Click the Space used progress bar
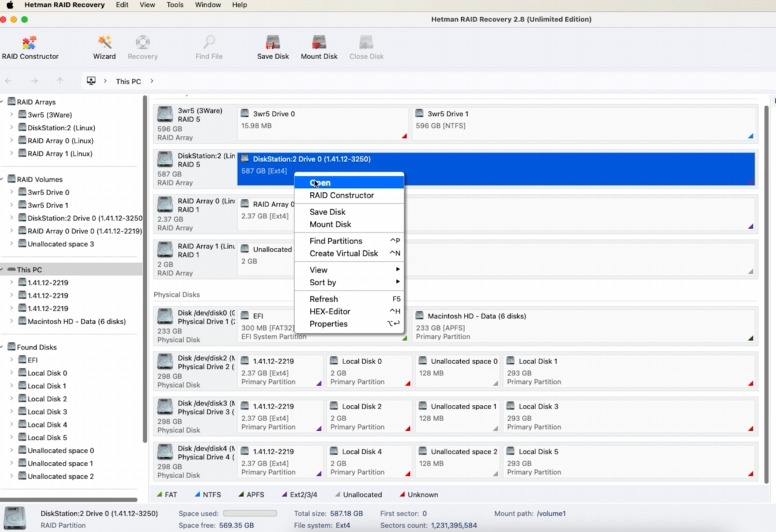This screenshot has height=532, width=776. 250,513
